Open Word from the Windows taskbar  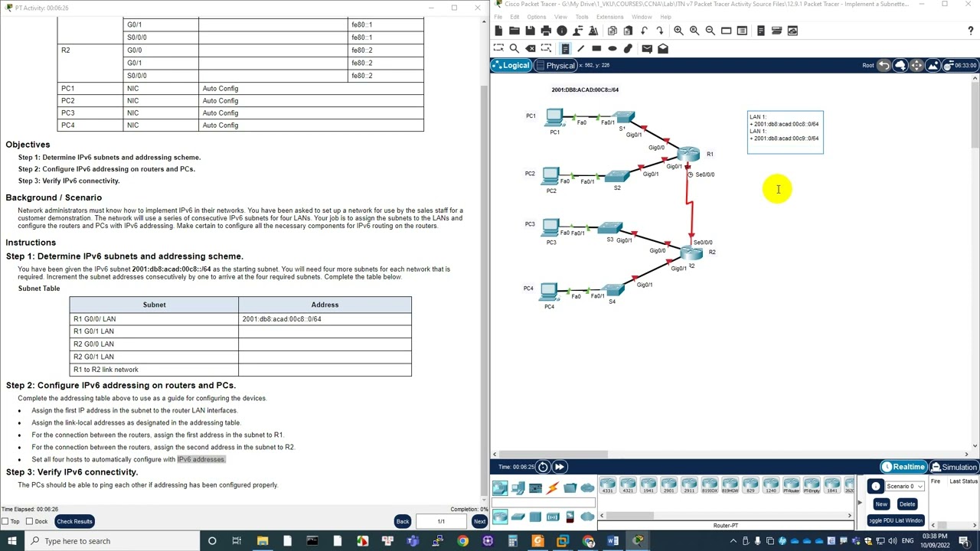click(x=612, y=541)
